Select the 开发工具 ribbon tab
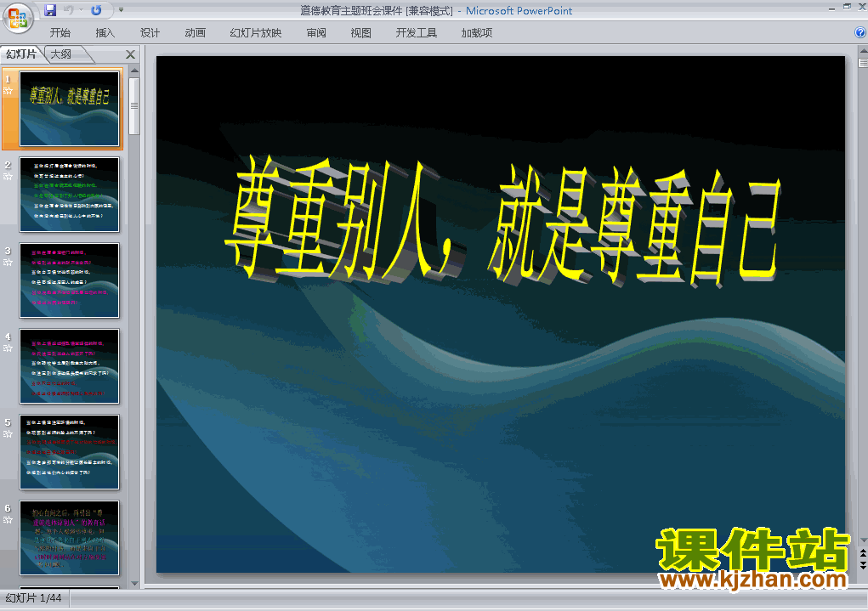The width and height of the screenshot is (868, 611). tap(417, 32)
